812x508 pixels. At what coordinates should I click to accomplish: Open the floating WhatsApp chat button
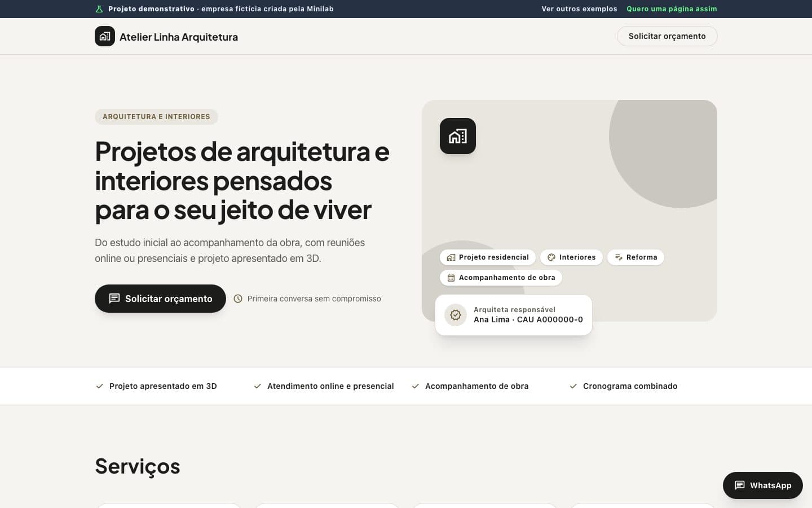click(x=763, y=485)
